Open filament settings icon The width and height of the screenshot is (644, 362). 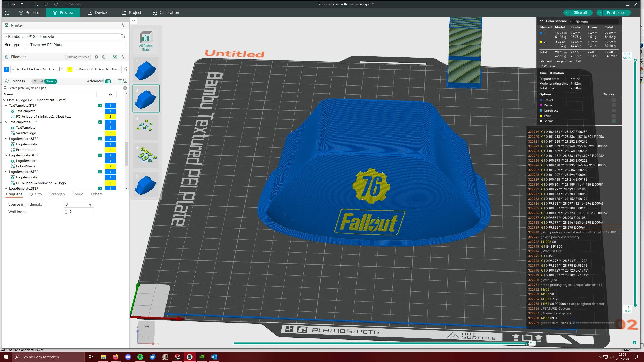point(123,57)
